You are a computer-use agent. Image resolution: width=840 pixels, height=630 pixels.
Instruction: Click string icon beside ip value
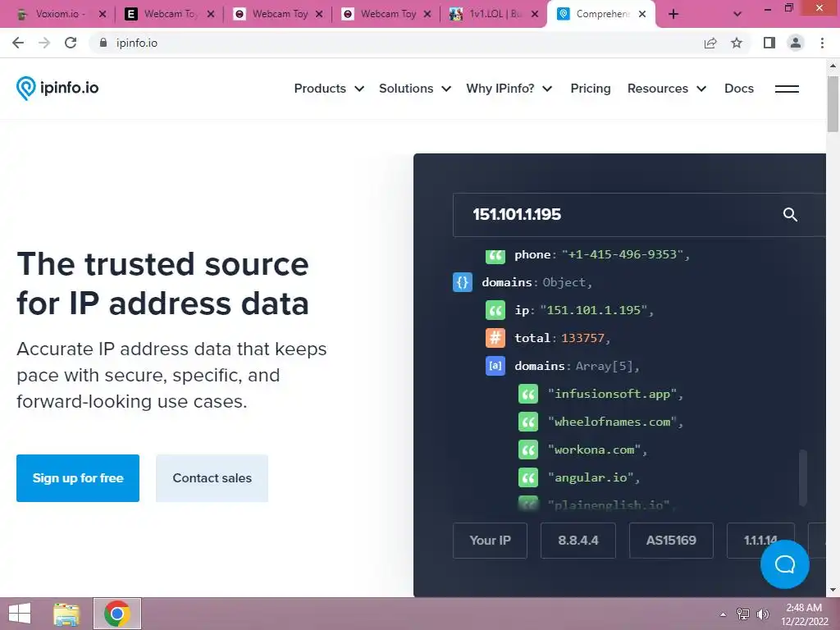point(495,310)
